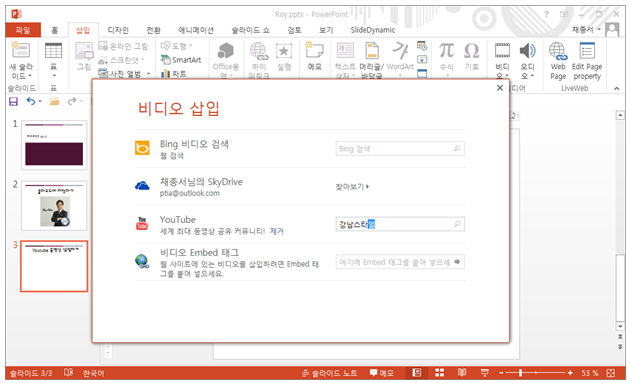The image size is (630, 383).
Task: Insert symbol omega icon
Action: click(472, 51)
